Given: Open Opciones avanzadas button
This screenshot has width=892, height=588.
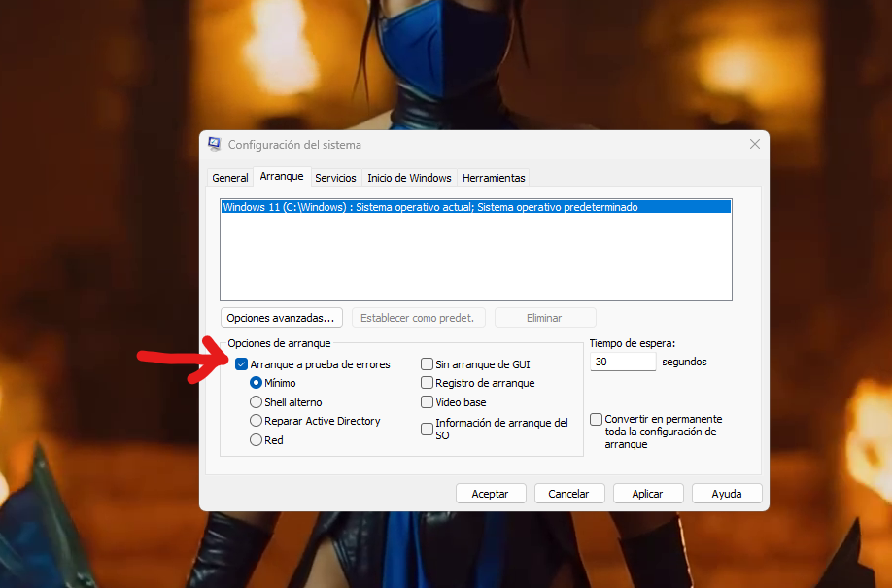Looking at the screenshot, I should click(x=281, y=318).
